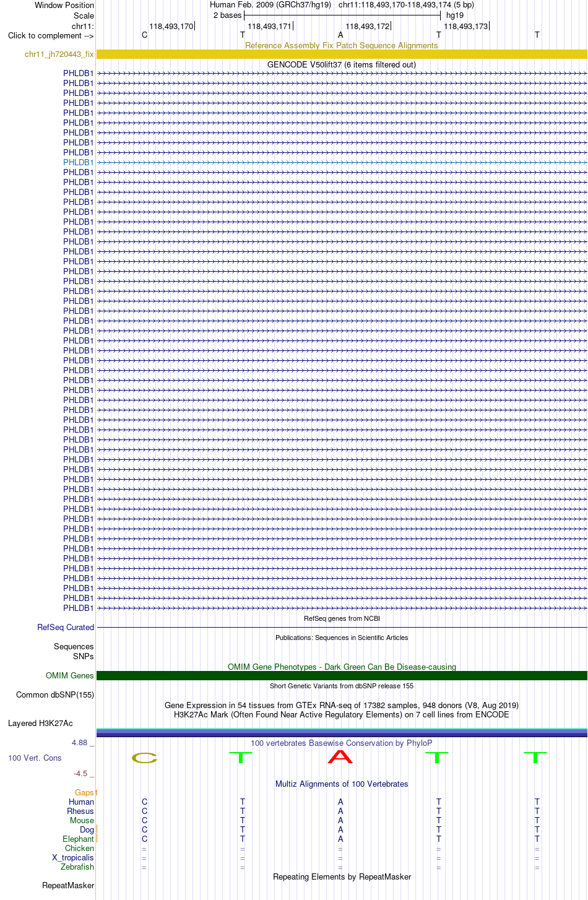Open Short Genetic Variants from dbSNP title

click(342, 686)
